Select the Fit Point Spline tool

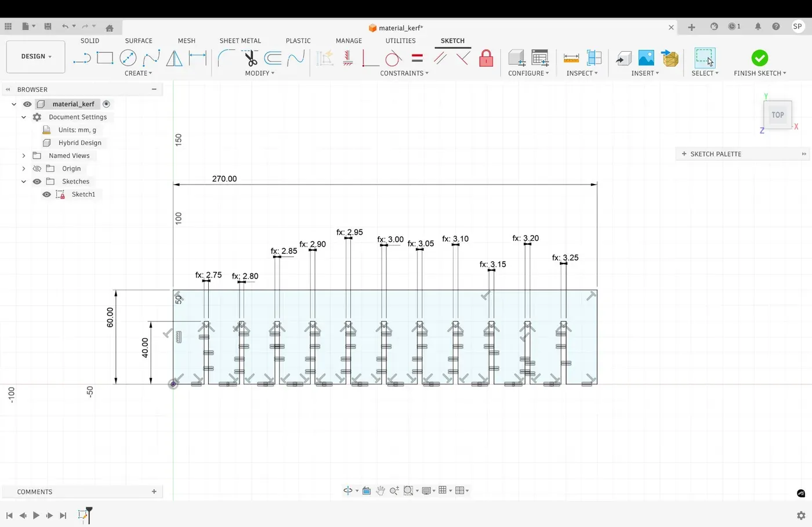(151, 58)
